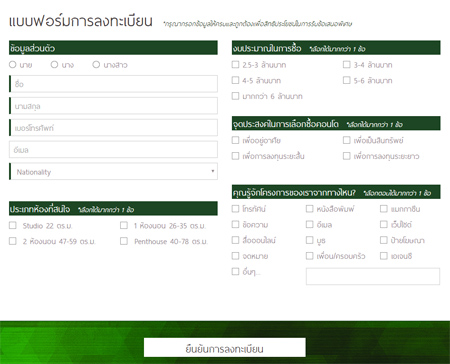Viewport: 450px width, 364px height.
Task: Tick the 1 ห้องนอน 26-35 ตร.ม. checkbox
Action: tap(124, 225)
